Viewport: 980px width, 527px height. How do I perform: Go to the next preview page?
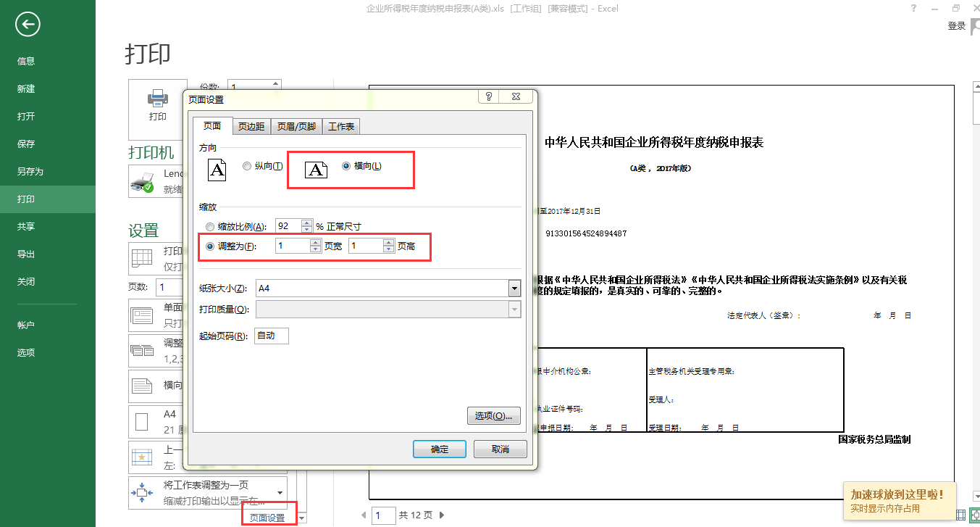pos(441,515)
